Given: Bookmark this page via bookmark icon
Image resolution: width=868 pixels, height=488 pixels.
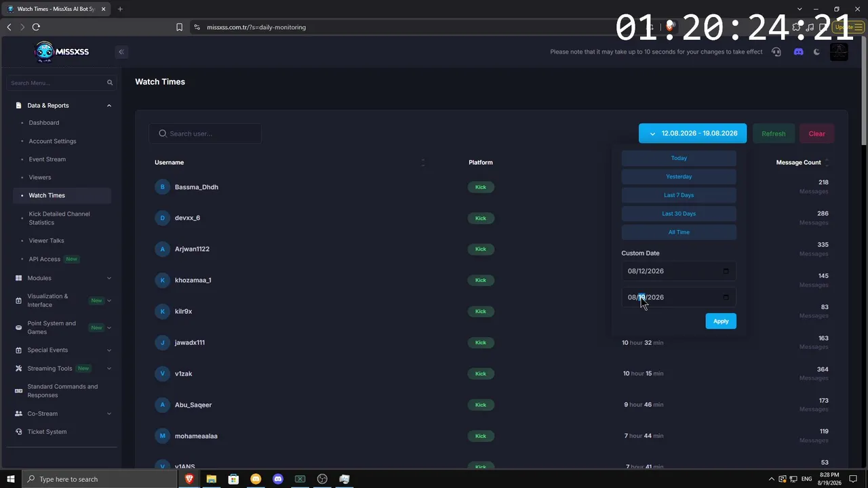Looking at the screenshot, I should point(179,27).
